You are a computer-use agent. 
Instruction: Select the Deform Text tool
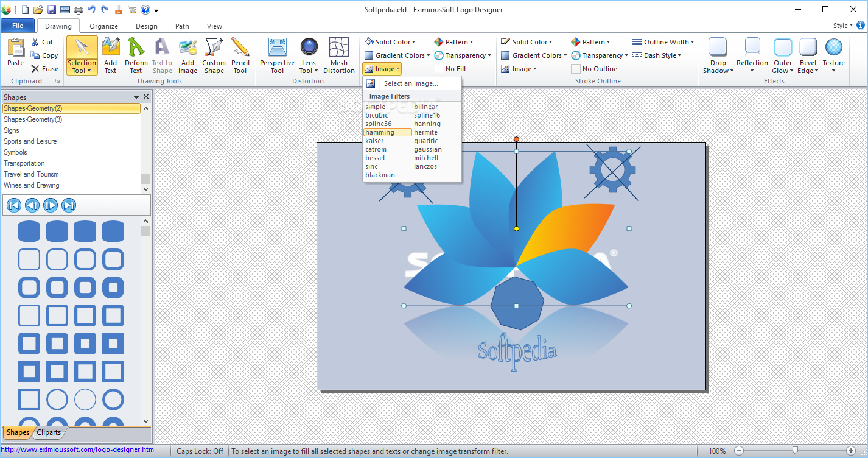136,55
